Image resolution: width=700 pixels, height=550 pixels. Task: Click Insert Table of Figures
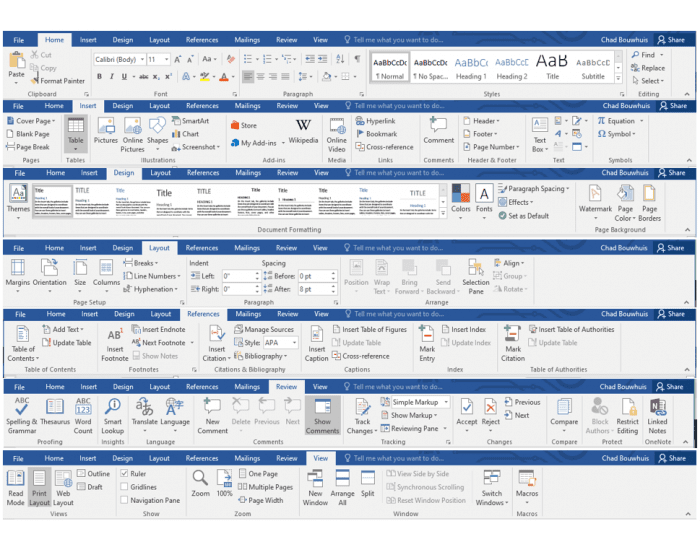pyautogui.click(x=370, y=329)
